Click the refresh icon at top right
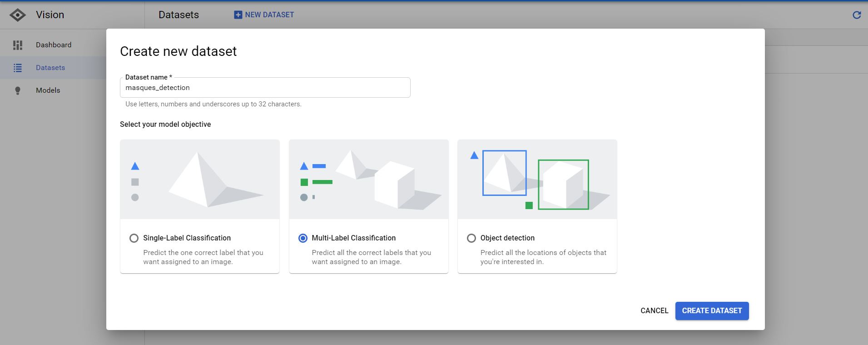Viewport: 868px width, 345px height. 857,15
